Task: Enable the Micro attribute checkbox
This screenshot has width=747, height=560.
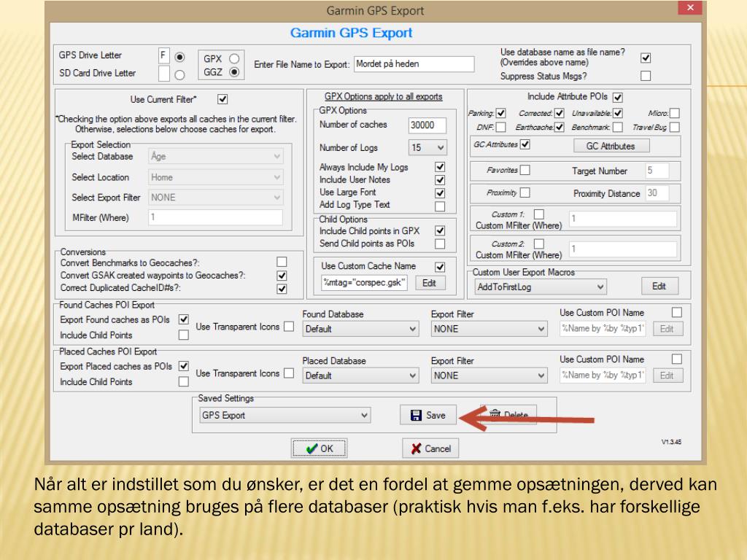Action: coord(675,113)
